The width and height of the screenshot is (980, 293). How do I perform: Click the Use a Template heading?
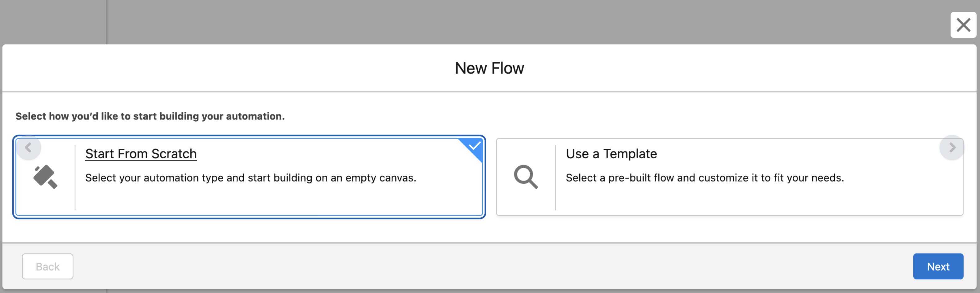(x=611, y=154)
